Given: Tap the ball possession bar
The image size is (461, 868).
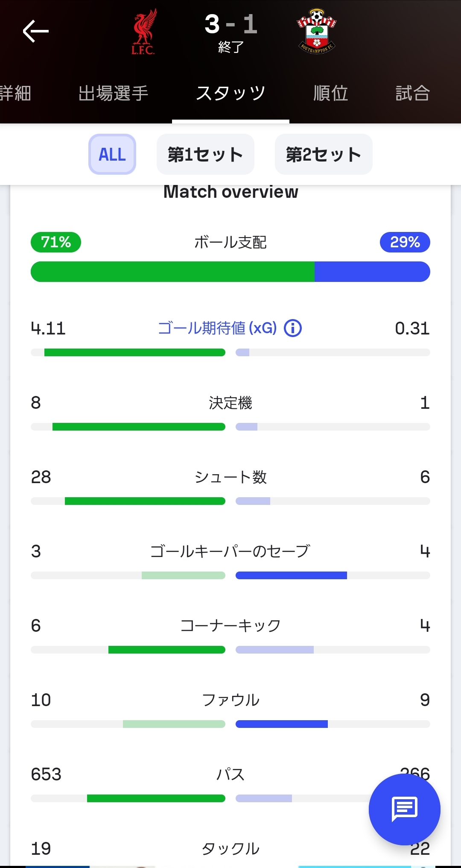Looking at the screenshot, I should (x=230, y=272).
